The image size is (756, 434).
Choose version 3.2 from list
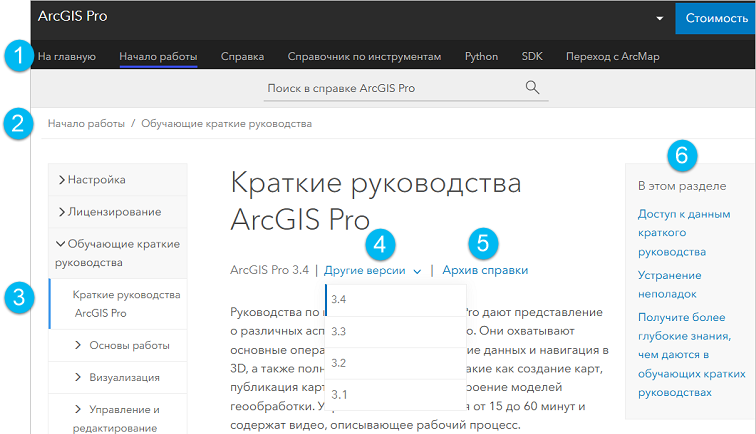[x=396, y=363]
